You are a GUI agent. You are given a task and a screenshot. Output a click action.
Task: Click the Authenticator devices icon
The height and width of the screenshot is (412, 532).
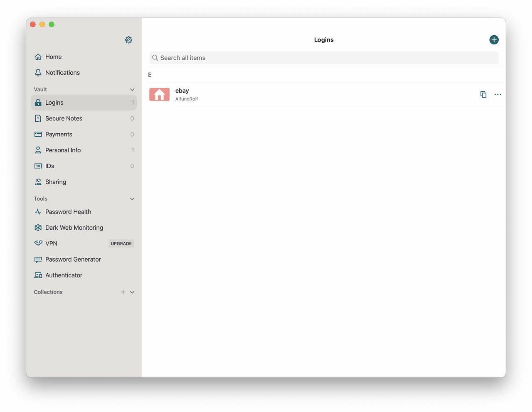[x=38, y=275]
